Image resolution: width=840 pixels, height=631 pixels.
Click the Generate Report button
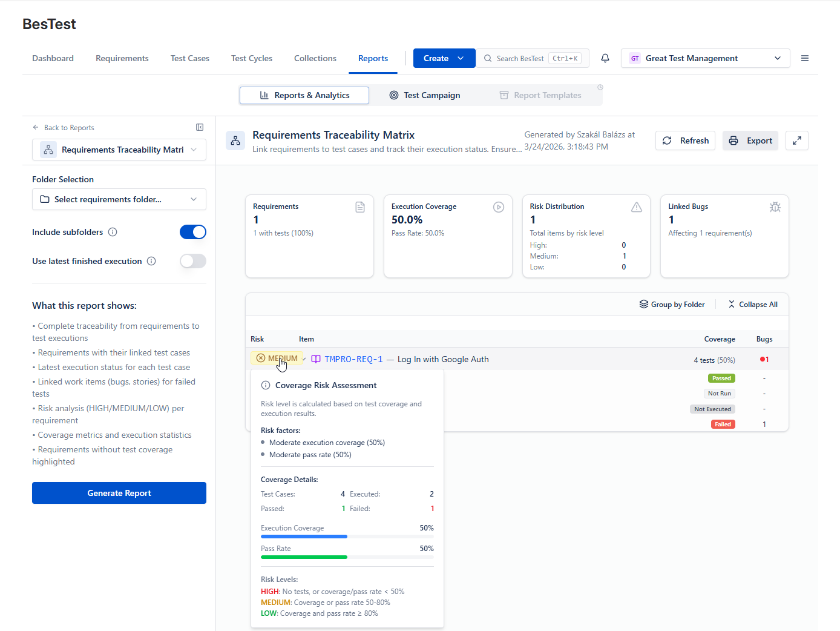tap(119, 493)
